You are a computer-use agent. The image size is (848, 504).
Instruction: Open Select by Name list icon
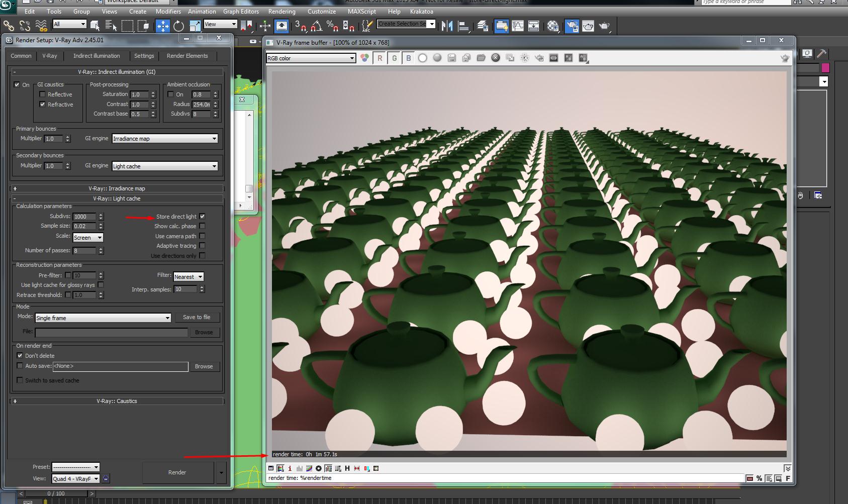click(111, 26)
